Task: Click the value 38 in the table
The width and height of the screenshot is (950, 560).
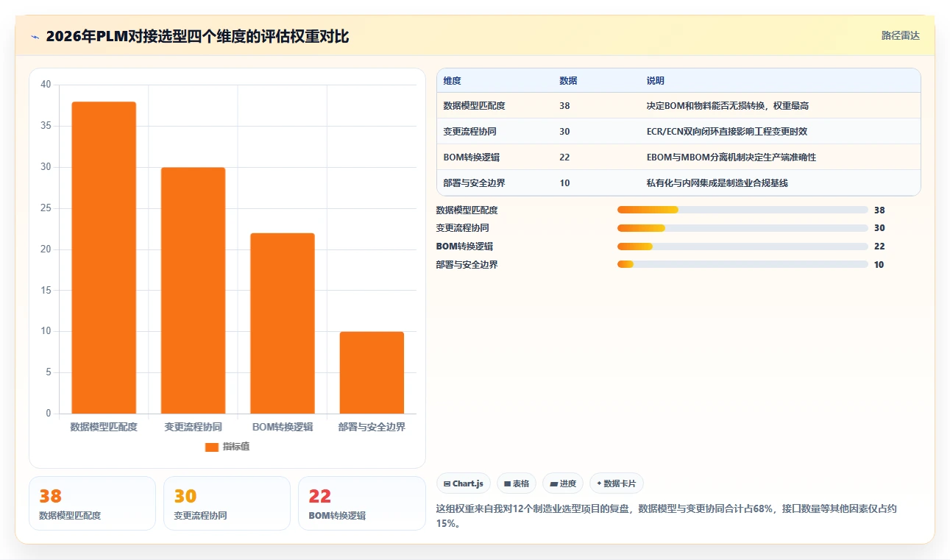Action: click(x=564, y=106)
